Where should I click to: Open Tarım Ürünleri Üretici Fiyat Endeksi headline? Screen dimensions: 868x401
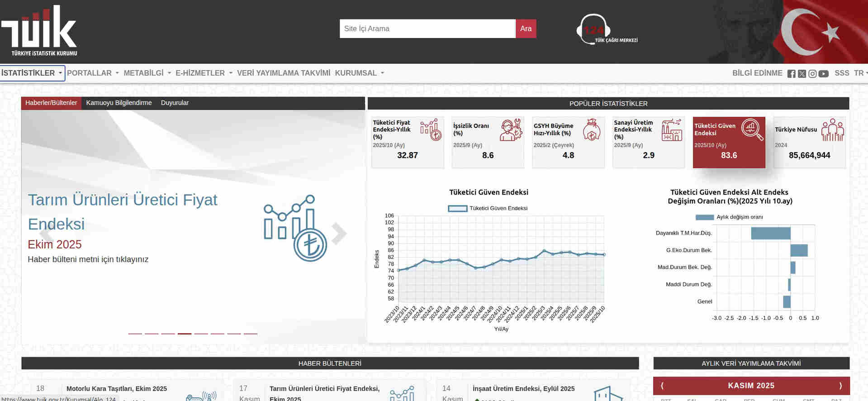[123, 212]
